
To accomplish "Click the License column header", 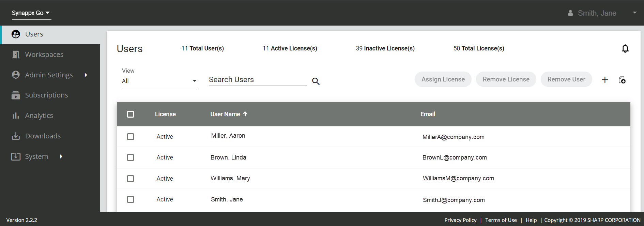I will (x=165, y=114).
